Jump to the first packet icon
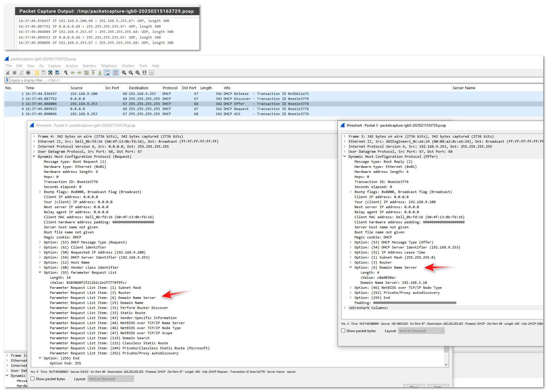The height and width of the screenshot is (392, 548). click(x=93, y=73)
